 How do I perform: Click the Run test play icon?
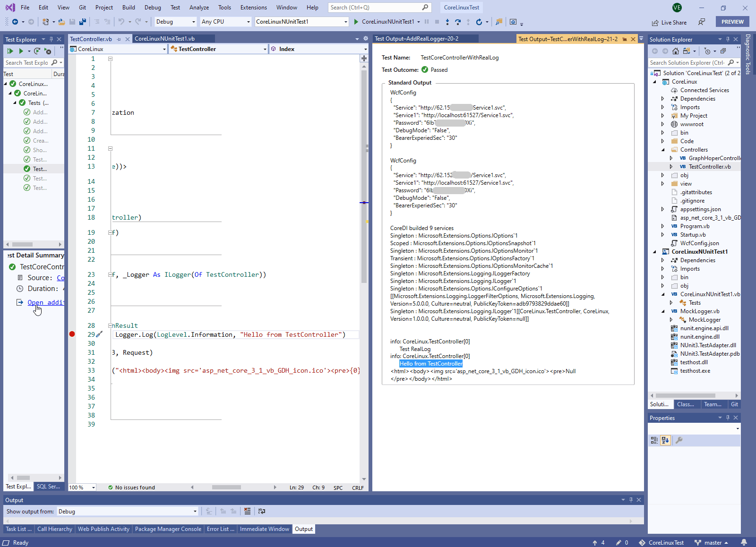point(21,51)
